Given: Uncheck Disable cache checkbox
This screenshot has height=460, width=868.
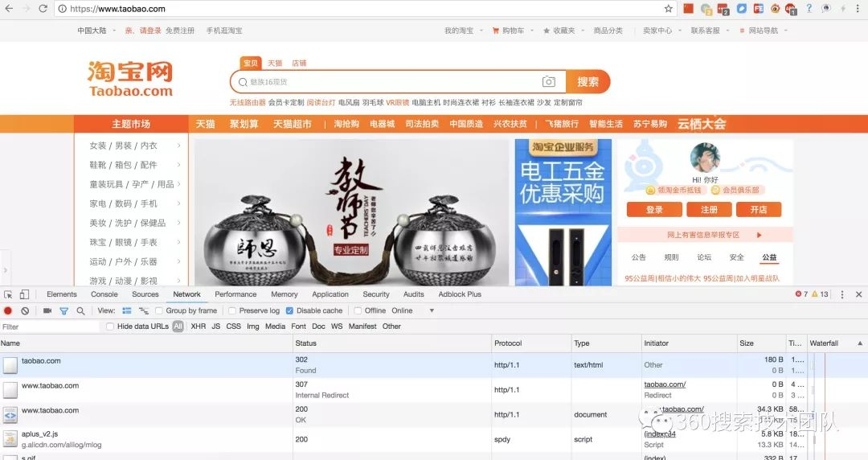Looking at the screenshot, I should point(289,311).
